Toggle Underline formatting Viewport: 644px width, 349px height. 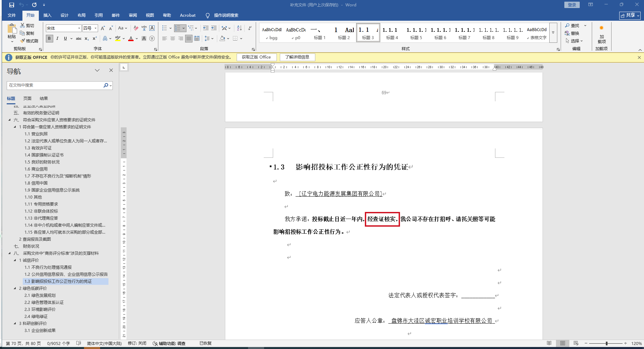[x=65, y=38]
